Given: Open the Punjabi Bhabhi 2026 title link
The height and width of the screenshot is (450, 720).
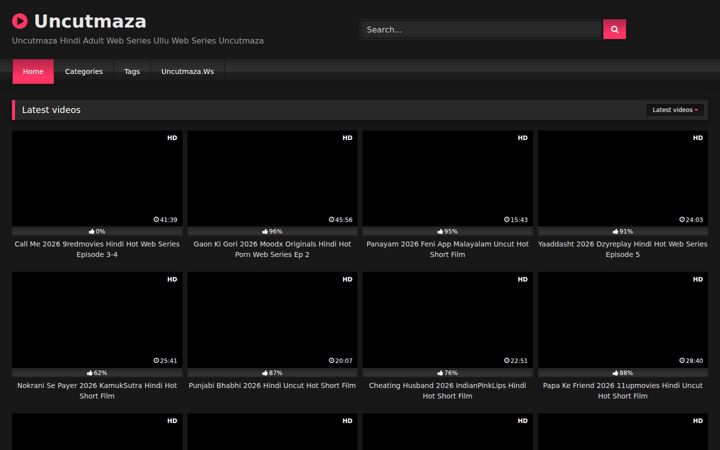Looking at the screenshot, I should click(x=272, y=386).
